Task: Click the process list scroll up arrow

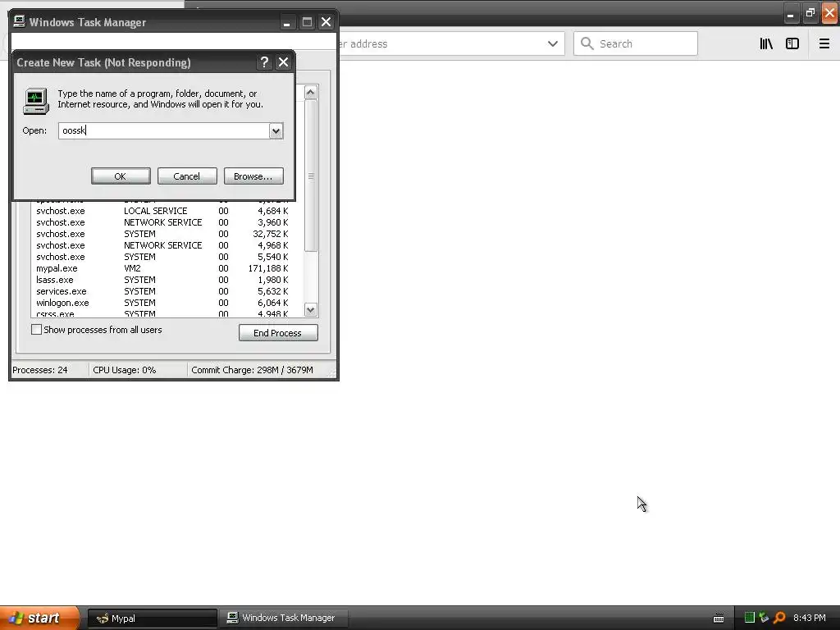Action: tap(311, 92)
